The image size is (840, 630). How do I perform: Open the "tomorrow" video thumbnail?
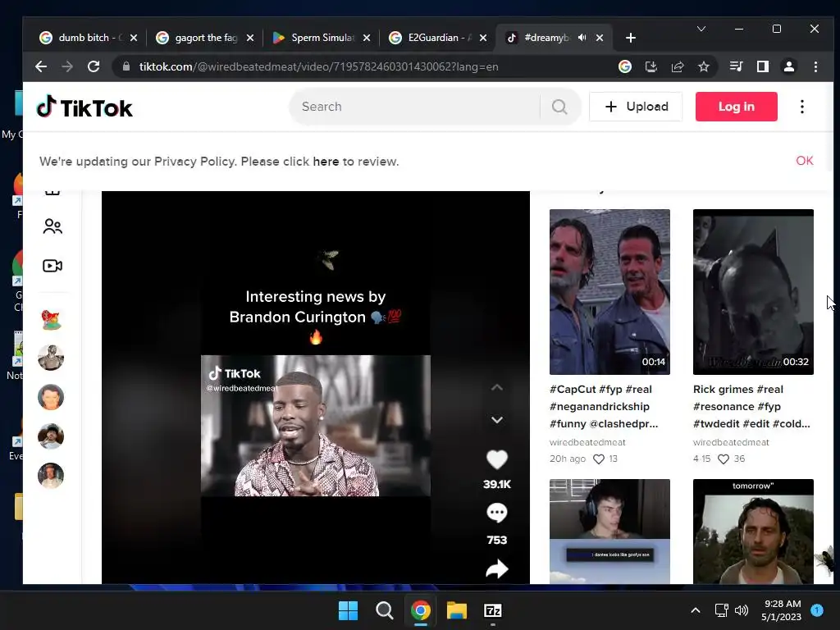753,532
